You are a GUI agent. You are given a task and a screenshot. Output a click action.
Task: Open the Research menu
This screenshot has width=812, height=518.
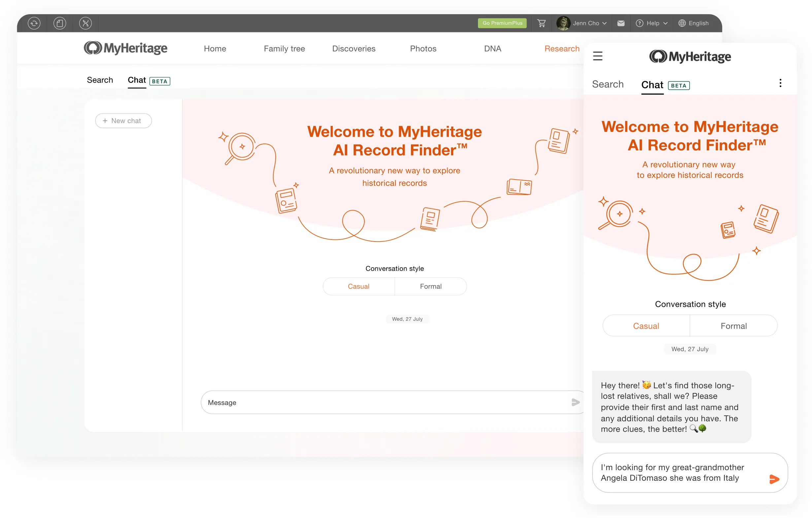pyautogui.click(x=562, y=49)
